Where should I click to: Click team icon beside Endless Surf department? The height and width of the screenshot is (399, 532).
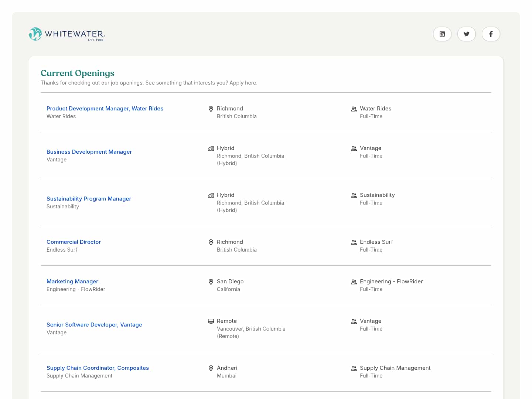tap(354, 242)
